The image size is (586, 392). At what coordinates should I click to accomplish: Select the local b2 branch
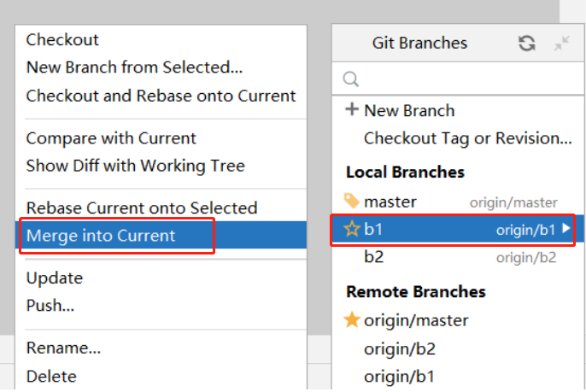(x=373, y=257)
